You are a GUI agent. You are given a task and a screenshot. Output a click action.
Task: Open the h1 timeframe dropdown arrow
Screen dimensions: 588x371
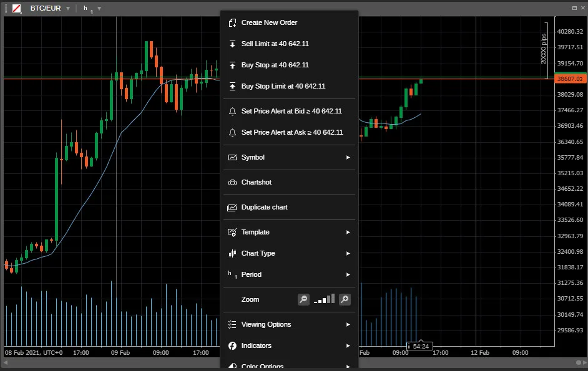click(99, 9)
